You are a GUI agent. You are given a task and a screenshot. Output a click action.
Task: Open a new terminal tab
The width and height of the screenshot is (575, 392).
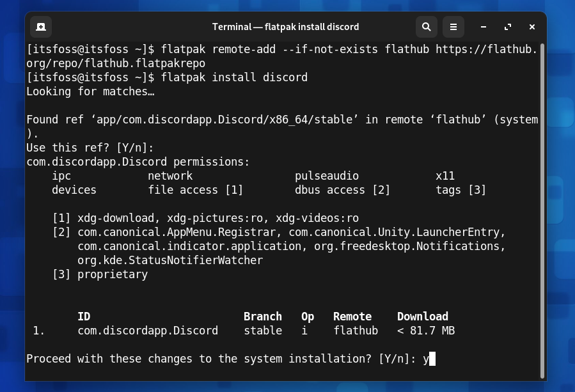41,27
